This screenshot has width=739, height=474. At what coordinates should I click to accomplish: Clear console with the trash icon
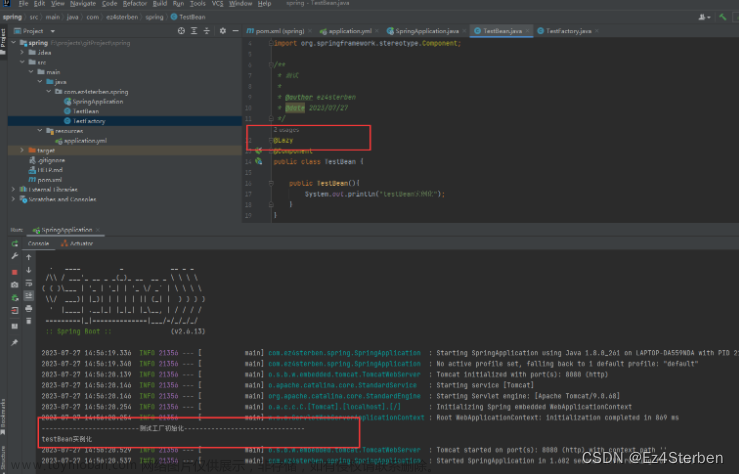[x=29, y=321]
